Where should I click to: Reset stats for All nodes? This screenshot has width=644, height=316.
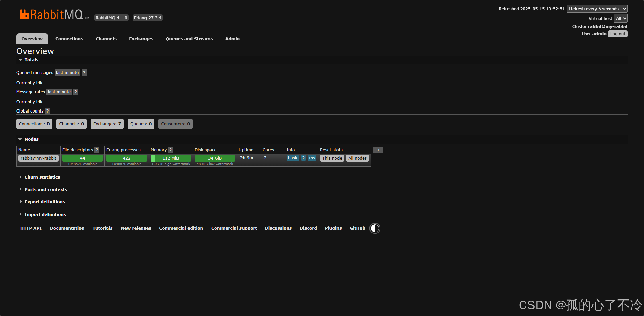tap(357, 158)
